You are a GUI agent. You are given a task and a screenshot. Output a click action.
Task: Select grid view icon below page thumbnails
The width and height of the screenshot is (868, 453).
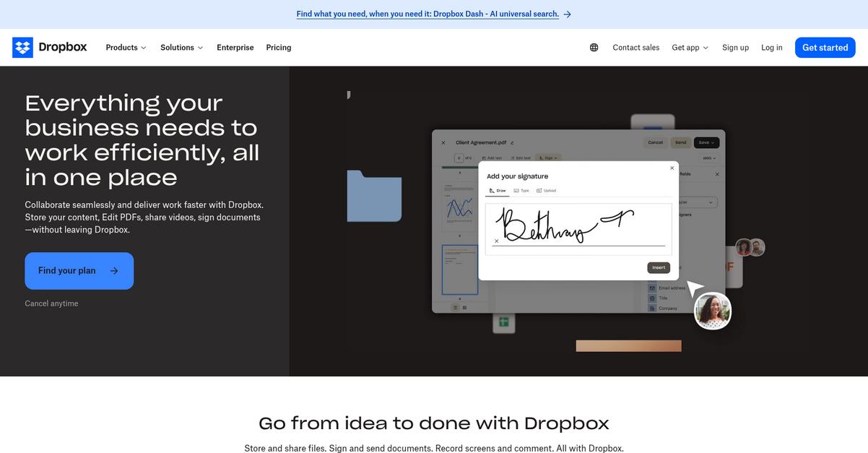(x=464, y=307)
